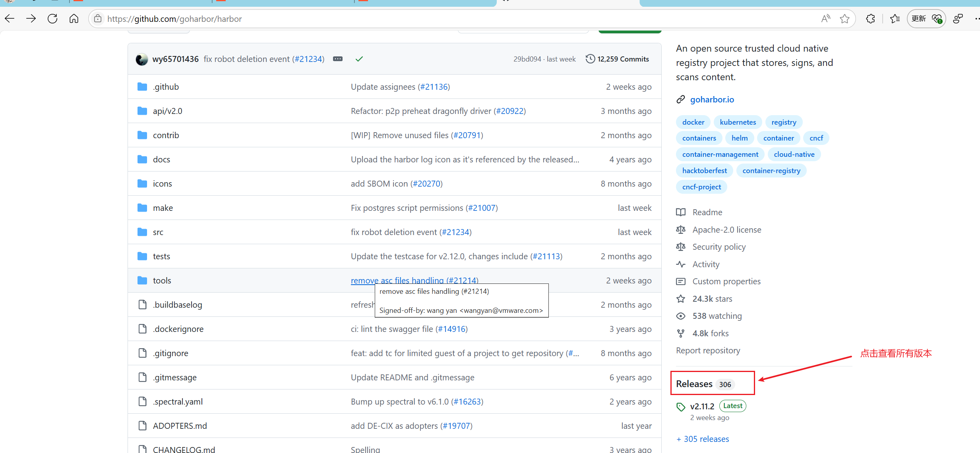The image size is (980, 453).
Task: Open the tests folder
Action: point(161,256)
